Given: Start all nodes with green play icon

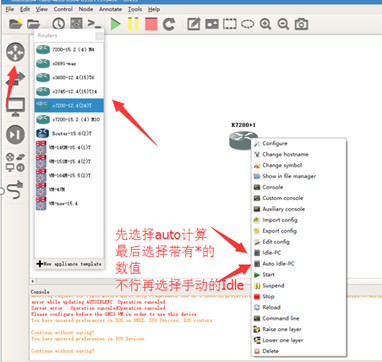Looking at the screenshot, I should (x=116, y=24).
